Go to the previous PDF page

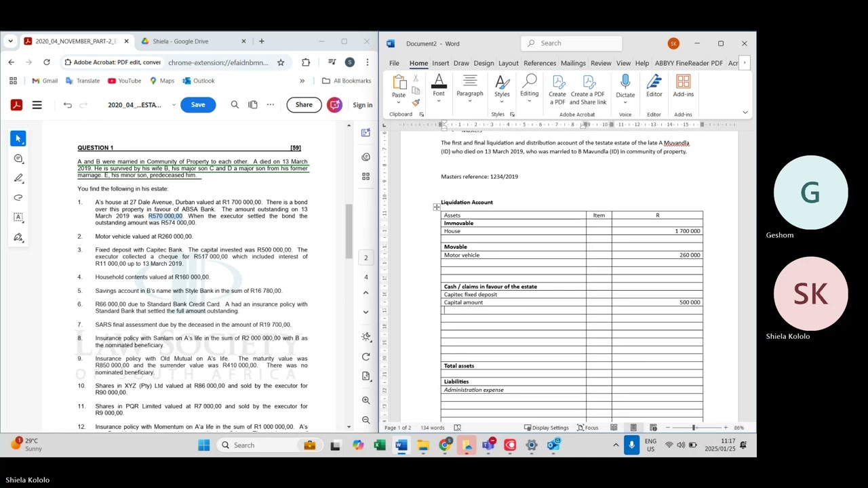pos(366,293)
